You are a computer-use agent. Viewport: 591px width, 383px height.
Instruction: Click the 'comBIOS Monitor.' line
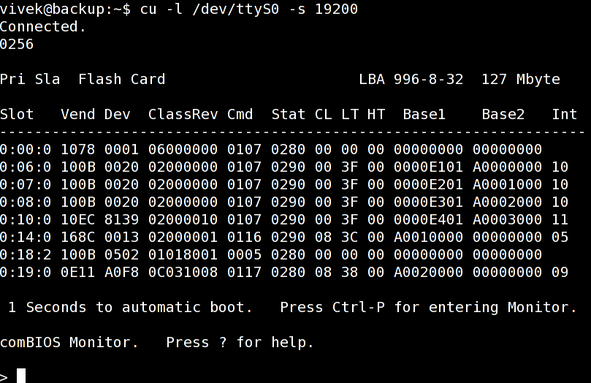[x=69, y=342]
